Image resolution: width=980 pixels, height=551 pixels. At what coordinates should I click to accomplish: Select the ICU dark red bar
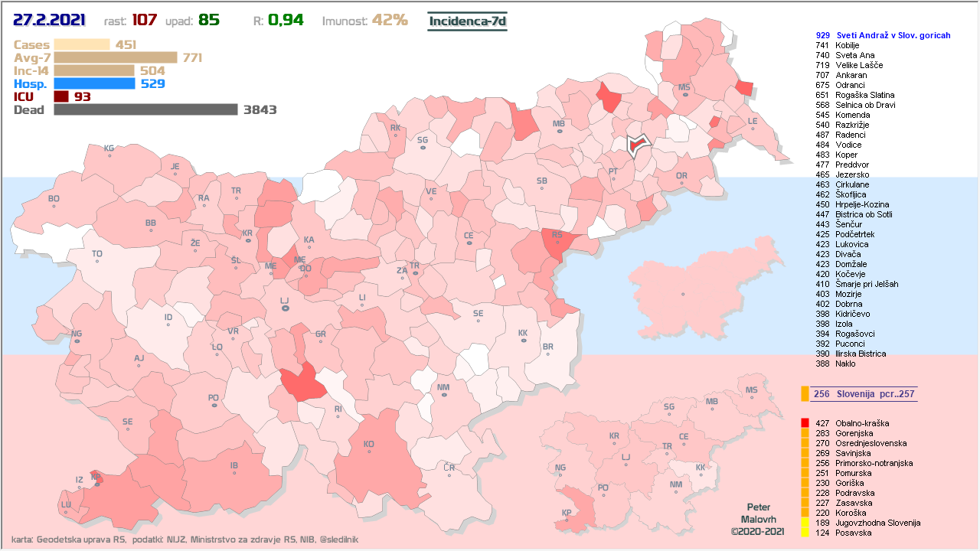61,96
